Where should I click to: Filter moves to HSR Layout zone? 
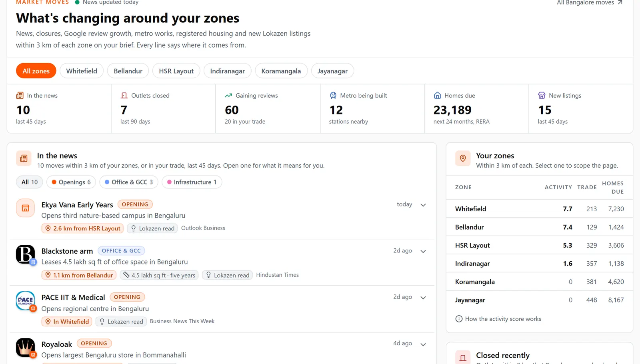pyautogui.click(x=176, y=71)
